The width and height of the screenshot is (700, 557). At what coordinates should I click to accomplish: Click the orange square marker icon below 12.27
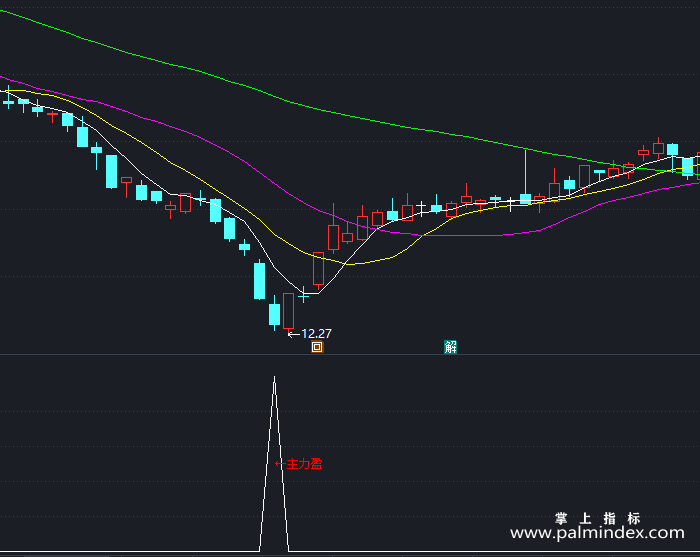pos(317,347)
